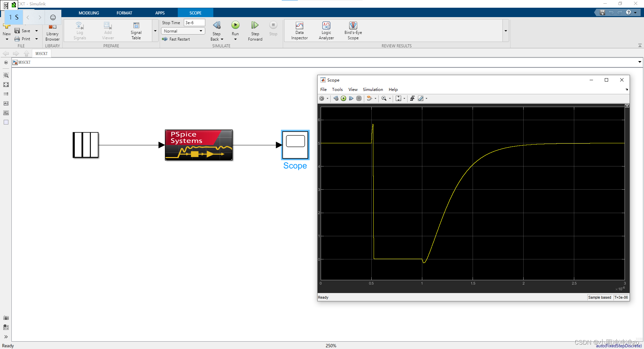Open the Simulation menu in the Scope
644x349 pixels.
pyautogui.click(x=373, y=89)
